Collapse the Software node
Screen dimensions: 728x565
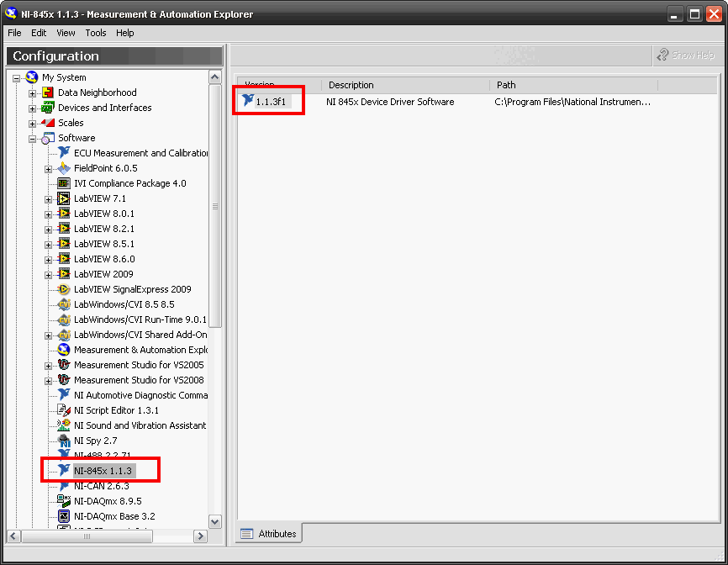click(32, 139)
